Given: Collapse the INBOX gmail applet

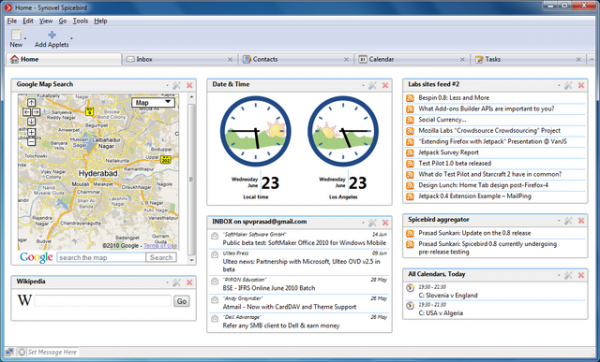Looking at the screenshot, I should pyautogui.click(x=363, y=222).
